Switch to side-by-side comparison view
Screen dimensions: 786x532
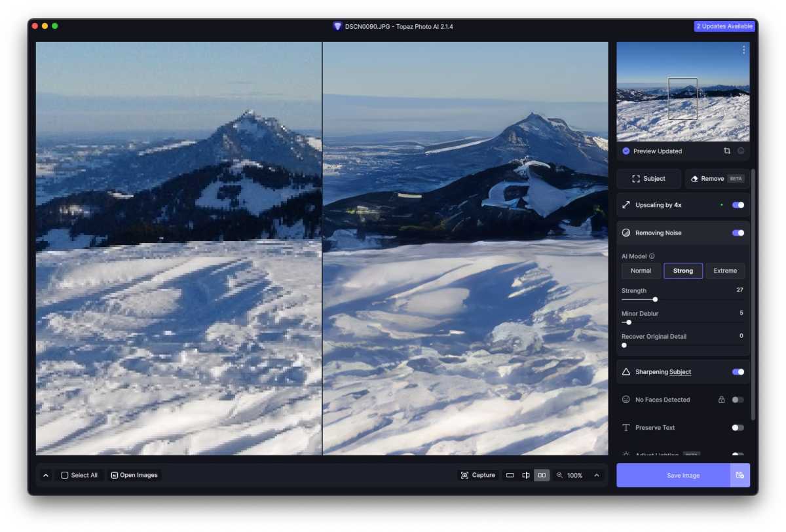pos(542,475)
